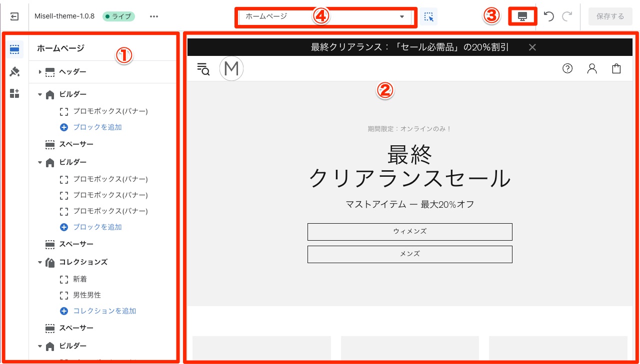640x364 pixels.
Task: Select the 新着 collection block
Action: point(80,279)
